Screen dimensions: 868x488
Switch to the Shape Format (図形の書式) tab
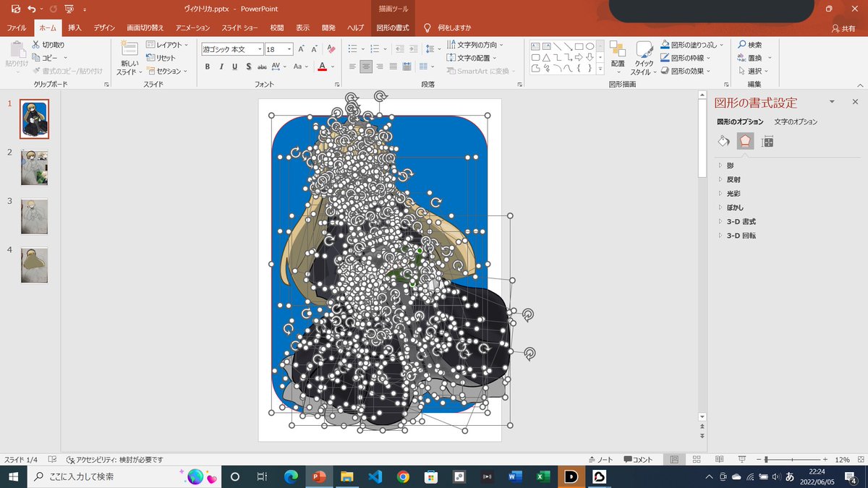click(x=393, y=27)
